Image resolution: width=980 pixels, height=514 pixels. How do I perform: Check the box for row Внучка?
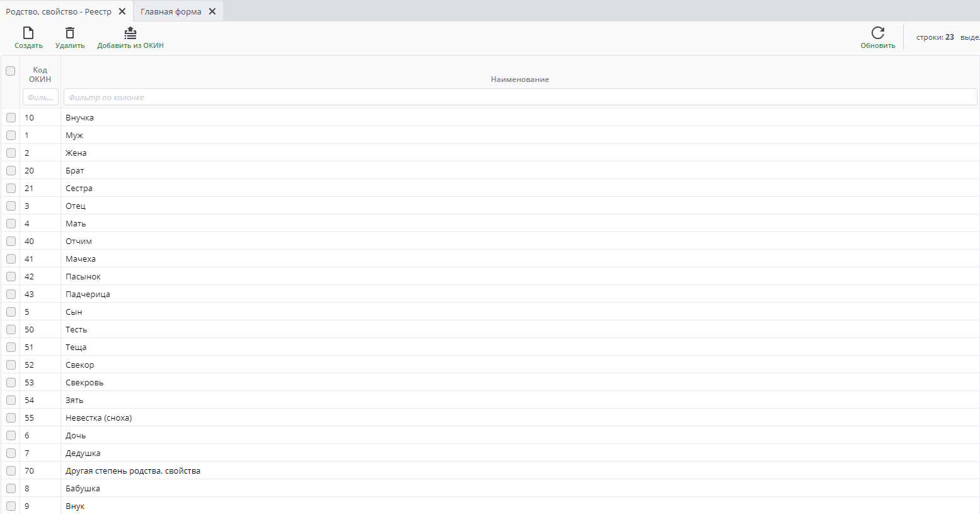(x=11, y=117)
